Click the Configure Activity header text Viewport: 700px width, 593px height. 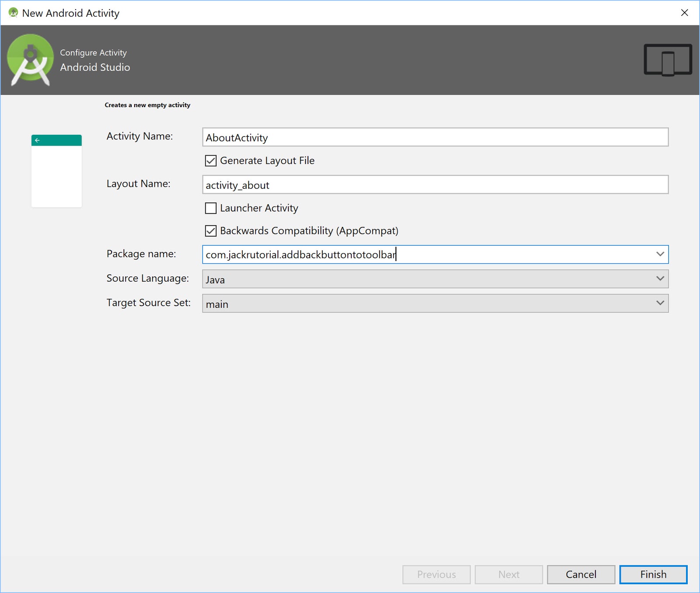93,52
